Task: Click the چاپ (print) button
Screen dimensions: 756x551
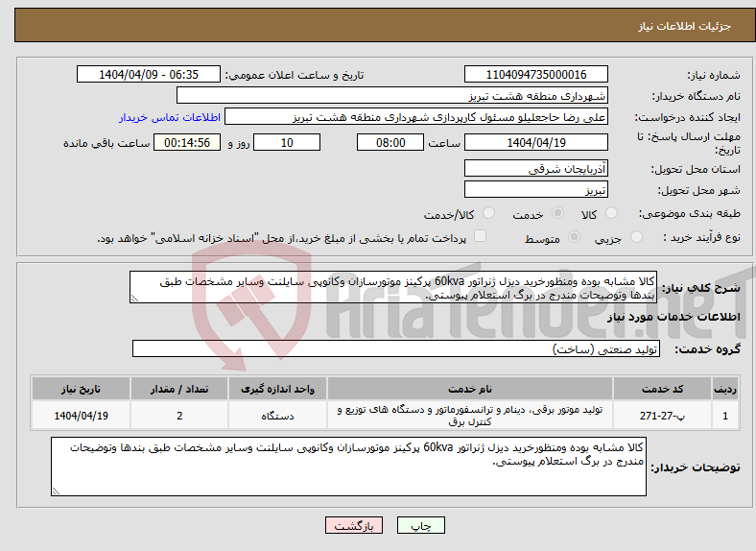Action: pos(420,525)
